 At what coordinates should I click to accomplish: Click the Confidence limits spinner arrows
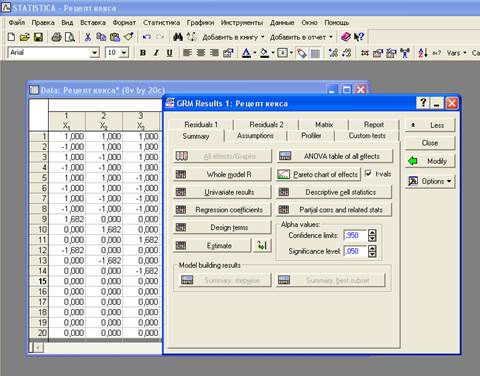tap(372, 235)
